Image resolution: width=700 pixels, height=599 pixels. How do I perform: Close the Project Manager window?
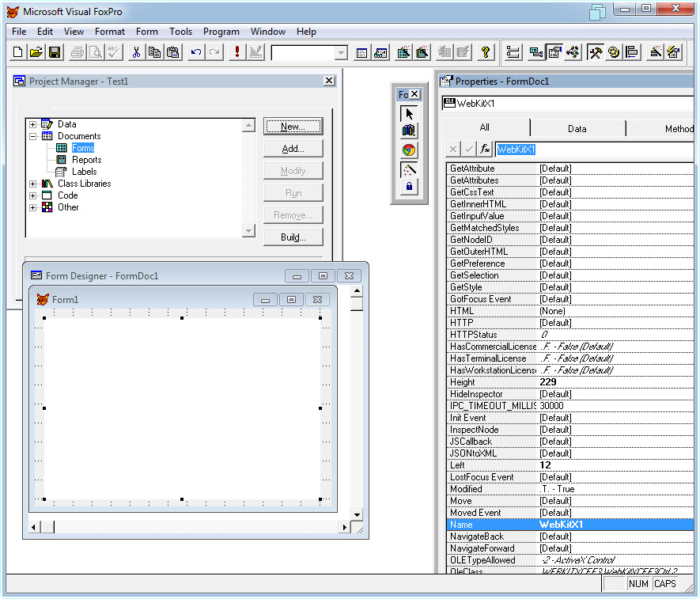pos(329,81)
